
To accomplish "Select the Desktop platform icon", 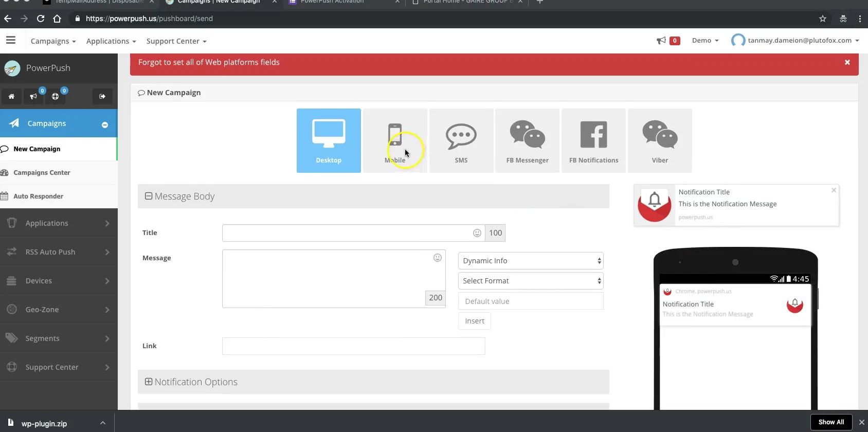I will coord(329,140).
